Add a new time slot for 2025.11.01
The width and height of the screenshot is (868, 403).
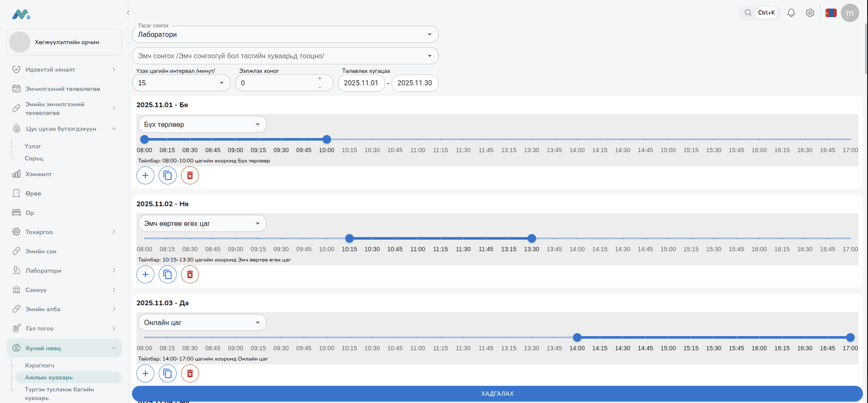tap(145, 175)
